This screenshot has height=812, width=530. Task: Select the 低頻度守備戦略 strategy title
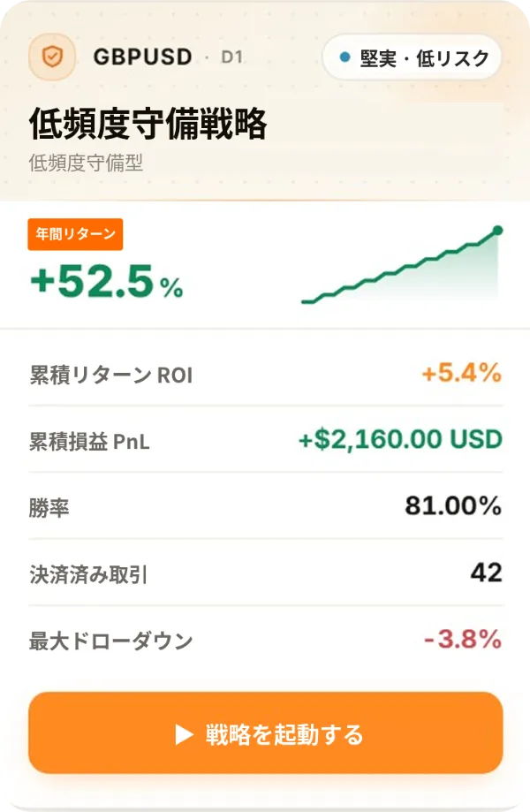click(x=148, y=124)
